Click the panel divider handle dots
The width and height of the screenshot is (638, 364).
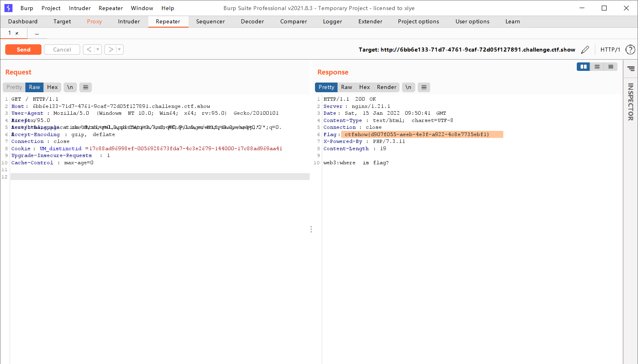point(311,229)
